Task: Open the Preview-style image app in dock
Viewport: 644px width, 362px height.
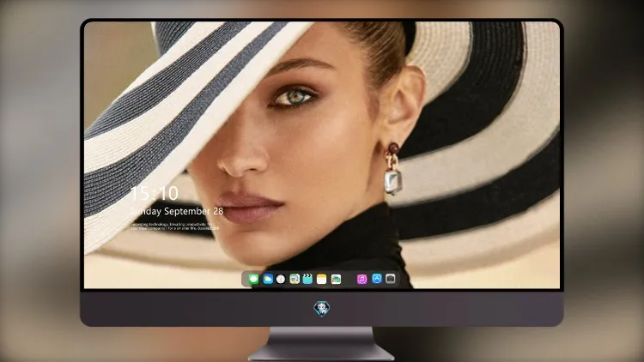Action: [295, 279]
